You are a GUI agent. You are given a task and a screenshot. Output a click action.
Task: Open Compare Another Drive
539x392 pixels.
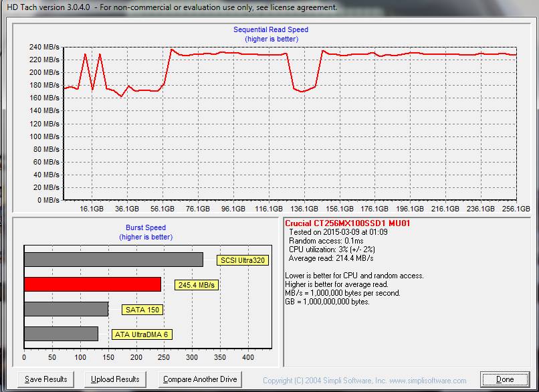(x=200, y=379)
